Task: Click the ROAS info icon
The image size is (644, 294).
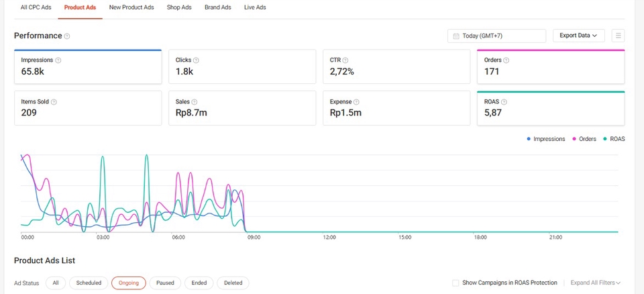Action: [504, 102]
